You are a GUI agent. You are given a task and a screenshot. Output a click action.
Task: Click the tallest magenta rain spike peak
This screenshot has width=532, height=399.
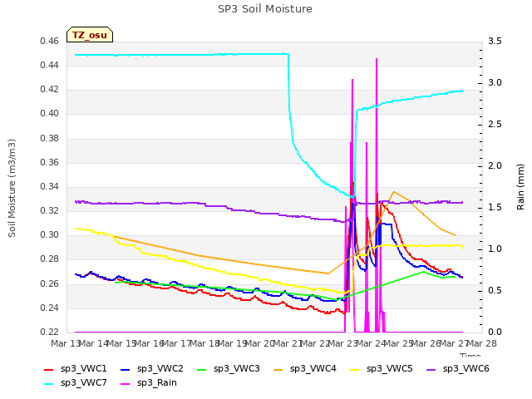tap(377, 59)
